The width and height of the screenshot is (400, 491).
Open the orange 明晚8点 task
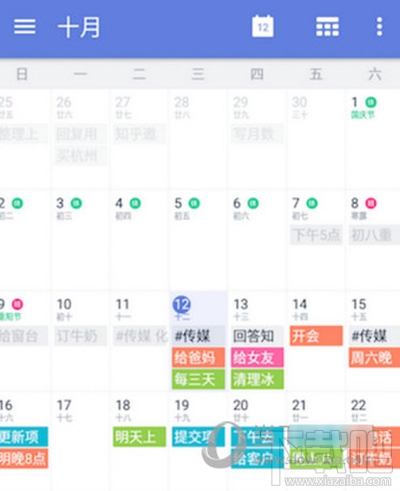pyautogui.click(x=24, y=459)
